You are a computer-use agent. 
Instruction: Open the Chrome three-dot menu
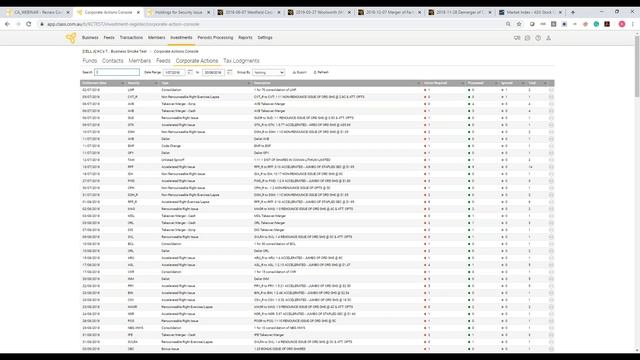point(633,24)
